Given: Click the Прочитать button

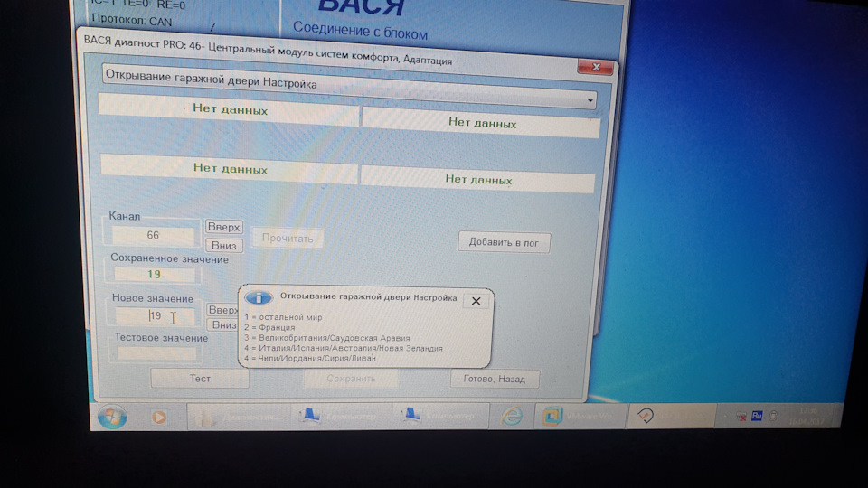Looking at the screenshot, I should pyautogui.click(x=288, y=239).
